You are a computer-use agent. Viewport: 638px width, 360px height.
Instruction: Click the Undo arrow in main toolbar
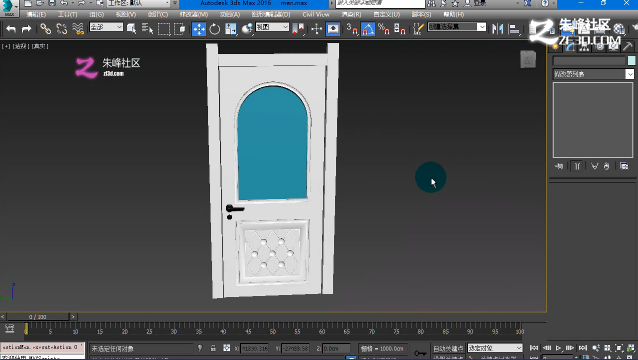tap(11, 29)
